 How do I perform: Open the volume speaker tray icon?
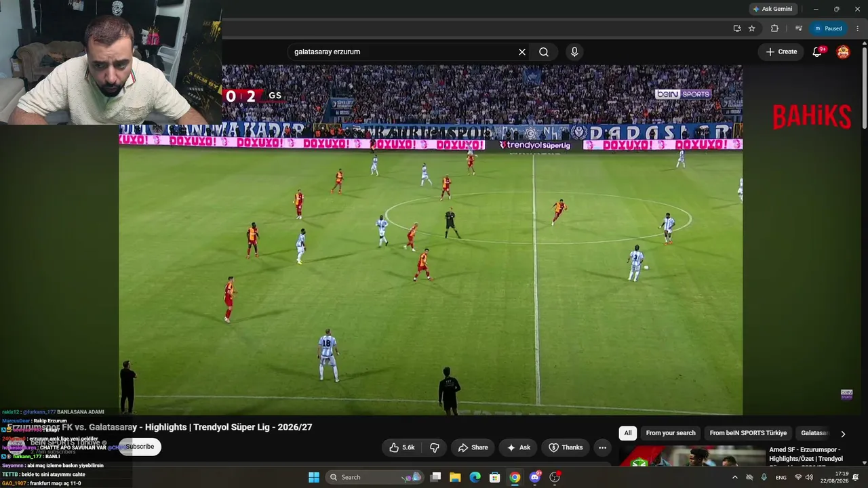point(809,477)
